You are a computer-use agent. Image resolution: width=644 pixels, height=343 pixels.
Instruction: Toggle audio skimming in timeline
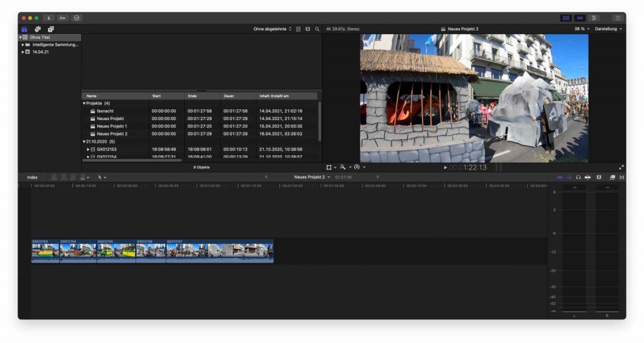pyautogui.click(x=569, y=178)
